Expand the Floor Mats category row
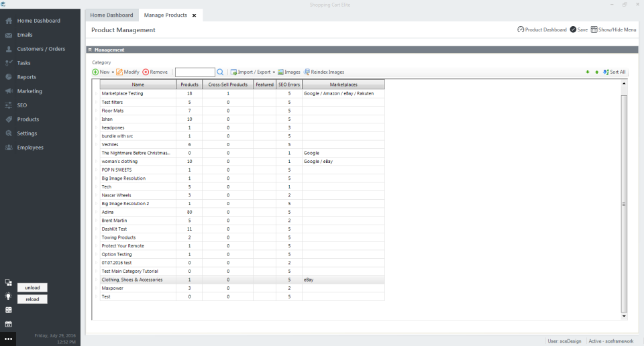 pyautogui.click(x=97, y=111)
